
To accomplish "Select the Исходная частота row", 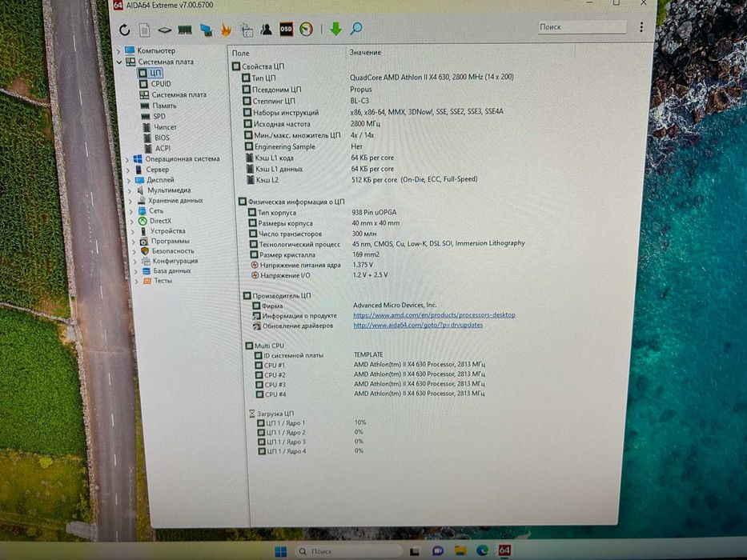I will click(312, 124).
